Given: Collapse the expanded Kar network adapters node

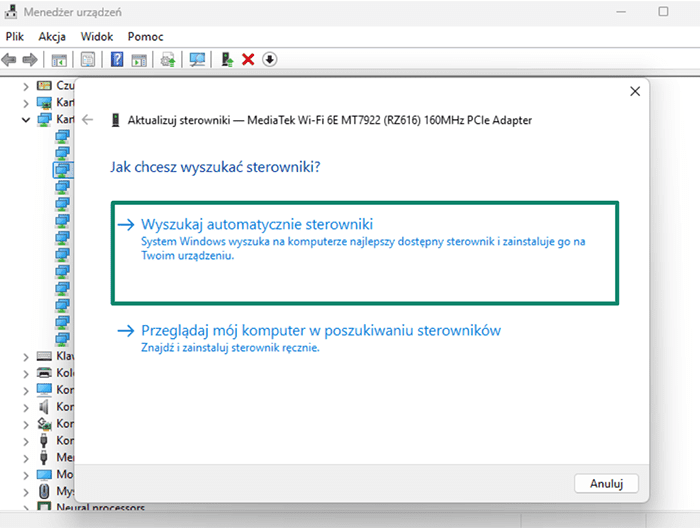Looking at the screenshot, I should (25, 120).
